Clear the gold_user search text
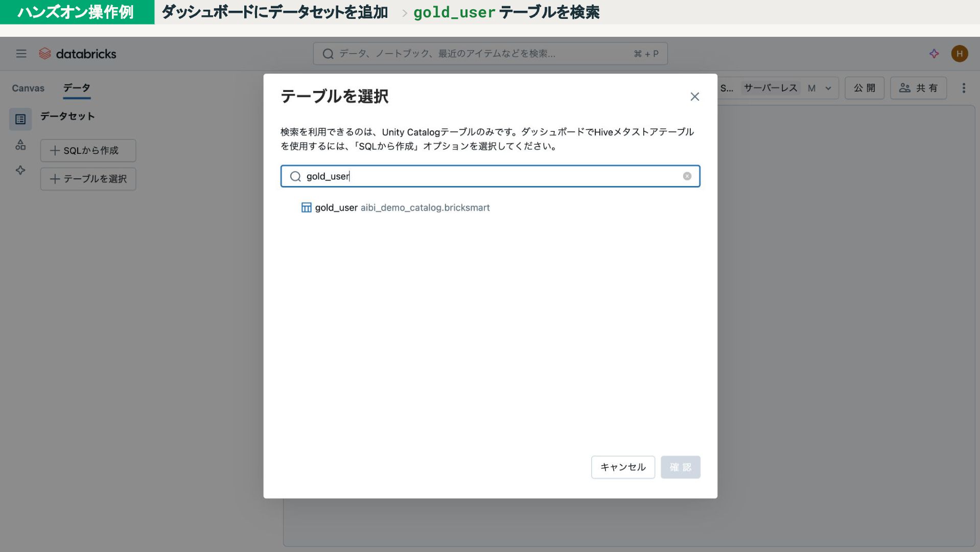 (687, 176)
